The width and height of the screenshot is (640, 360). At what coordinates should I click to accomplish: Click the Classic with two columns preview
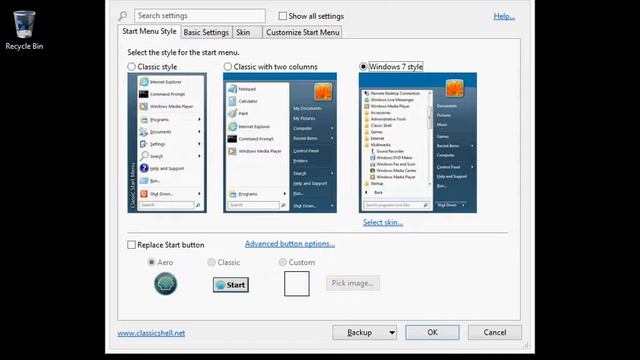point(280,143)
